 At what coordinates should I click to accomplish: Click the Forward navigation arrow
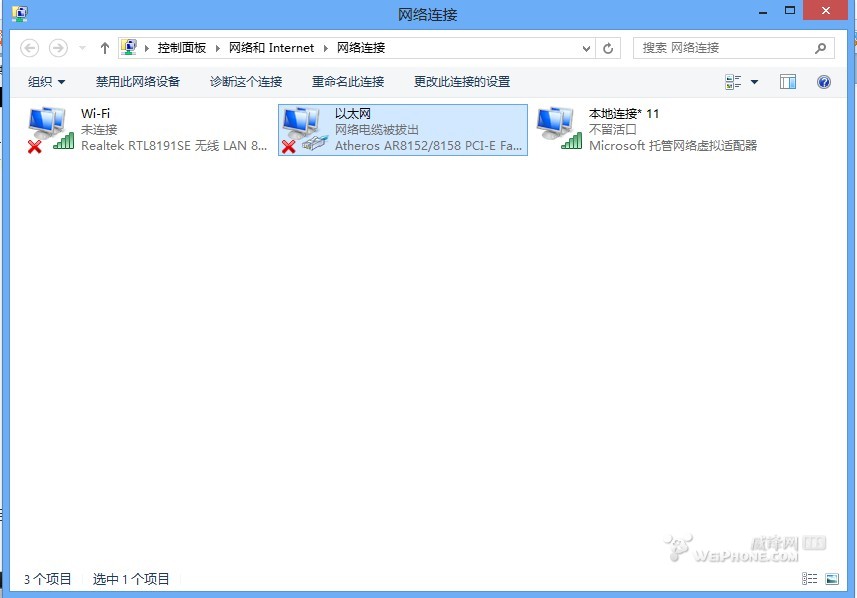tap(58, 48)
